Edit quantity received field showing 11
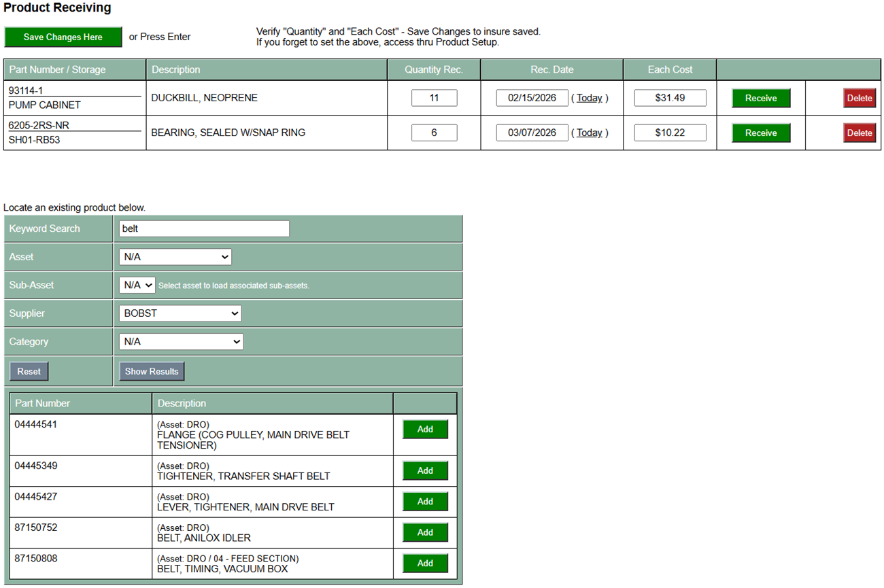 pos(434,98)
